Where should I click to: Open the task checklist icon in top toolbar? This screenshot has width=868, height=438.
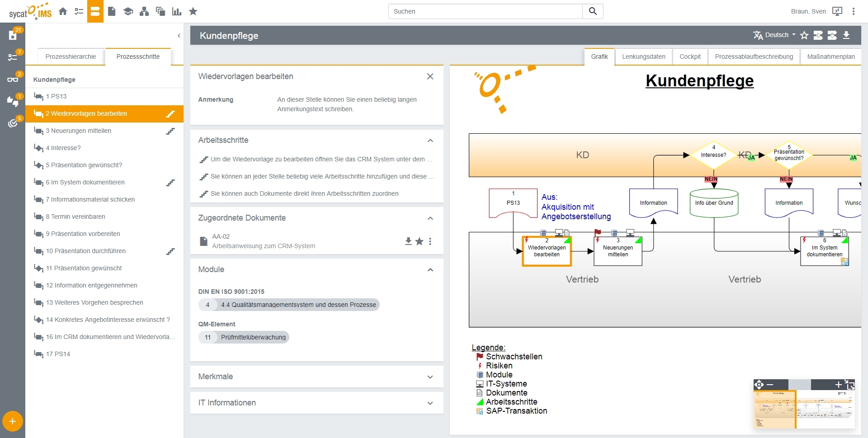click(x=79, y=11)
